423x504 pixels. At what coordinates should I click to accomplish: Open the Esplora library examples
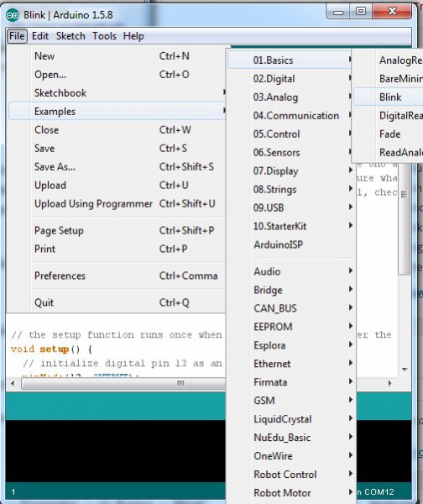pyautogui.click(x=290, y=345)
